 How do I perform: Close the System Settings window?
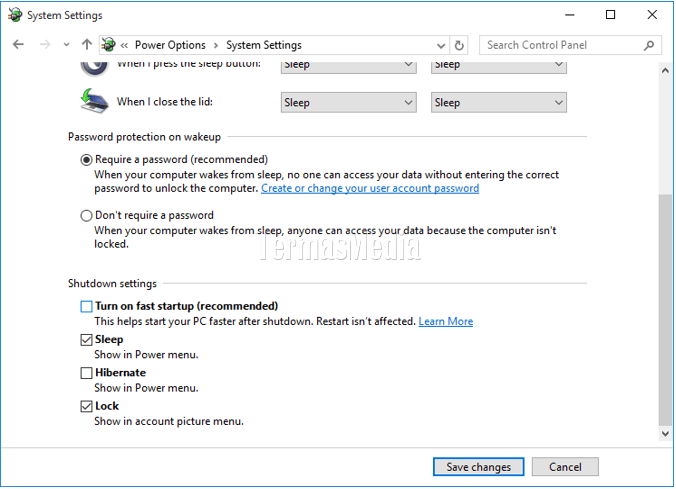point(652,15)
